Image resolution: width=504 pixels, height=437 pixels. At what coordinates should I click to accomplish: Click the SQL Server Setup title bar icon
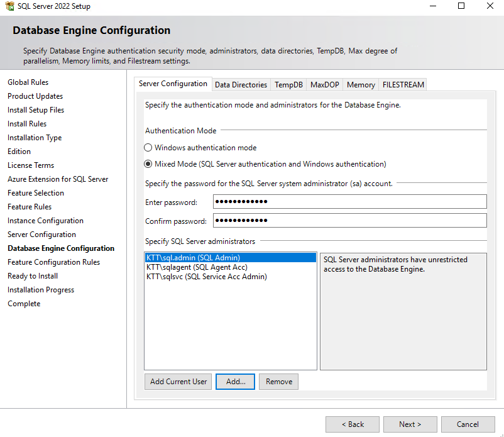9,6
